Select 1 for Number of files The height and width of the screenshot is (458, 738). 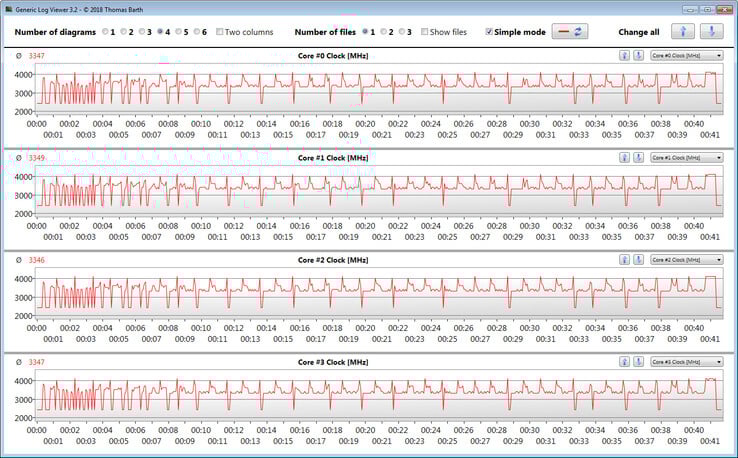tap(365, 32)
